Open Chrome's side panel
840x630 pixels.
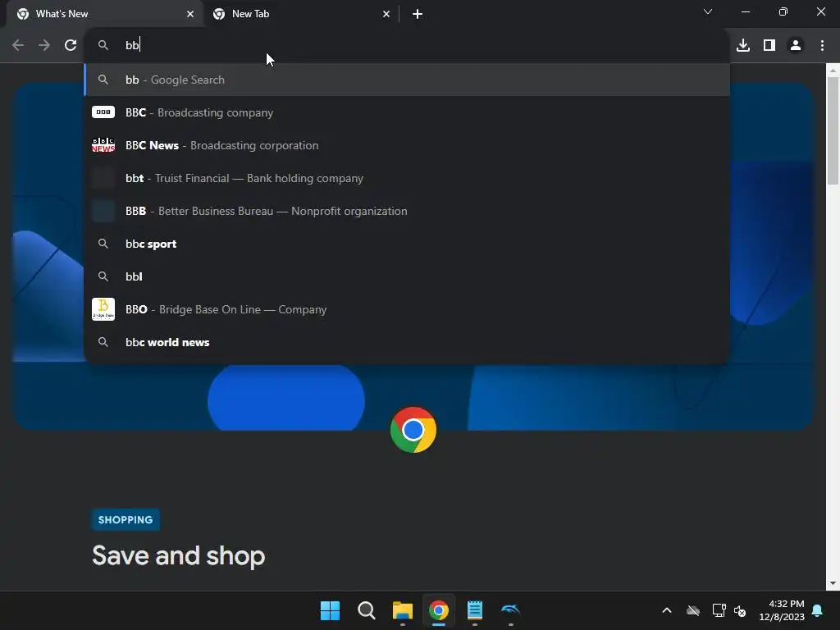tap(769, 45)
